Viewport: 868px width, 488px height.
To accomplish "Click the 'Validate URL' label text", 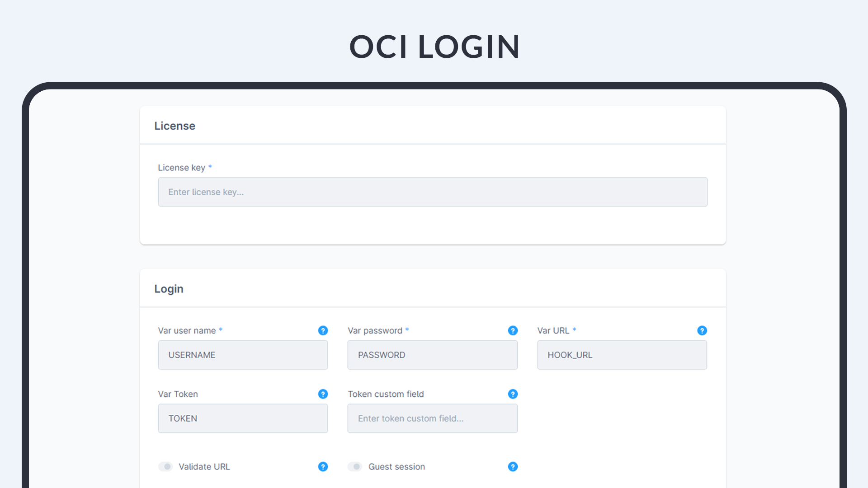I will click(x=204, y=467).
